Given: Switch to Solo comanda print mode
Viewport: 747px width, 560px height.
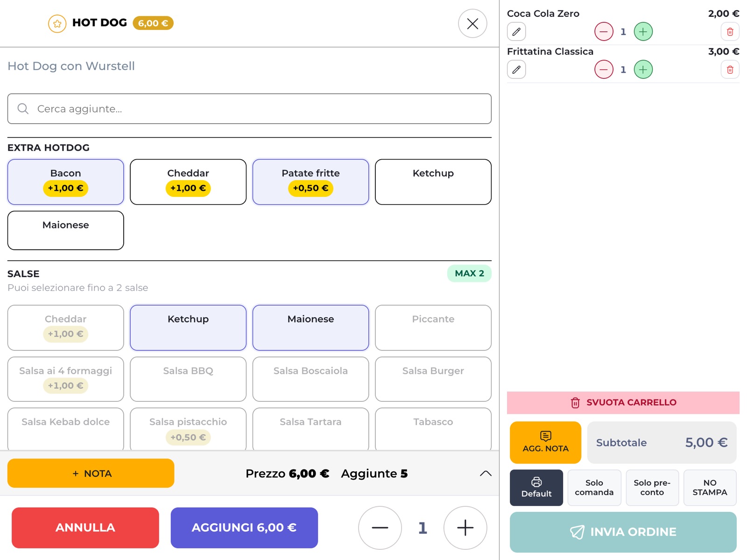Looking at the screenshot, I should tap(594, 488).
